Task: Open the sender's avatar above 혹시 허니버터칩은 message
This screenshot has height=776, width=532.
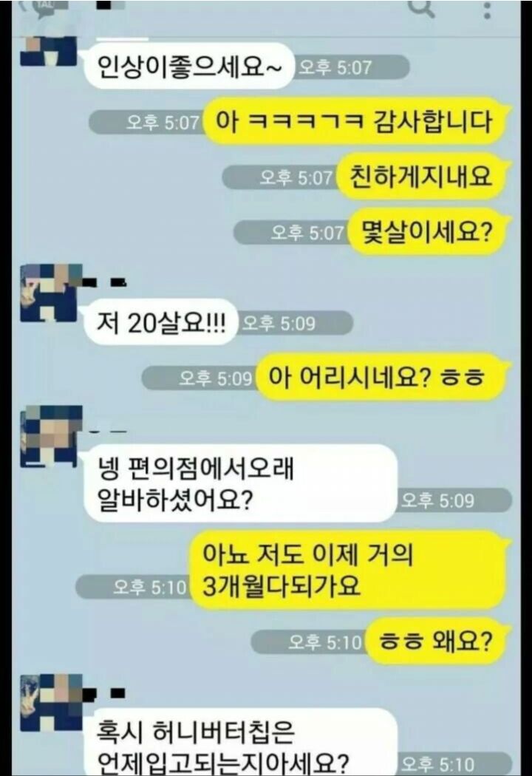Action: 50,703
